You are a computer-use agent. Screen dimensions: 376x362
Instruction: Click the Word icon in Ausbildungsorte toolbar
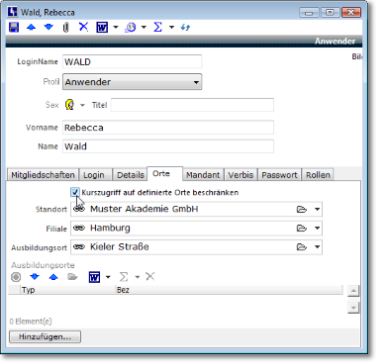[94, 277]
